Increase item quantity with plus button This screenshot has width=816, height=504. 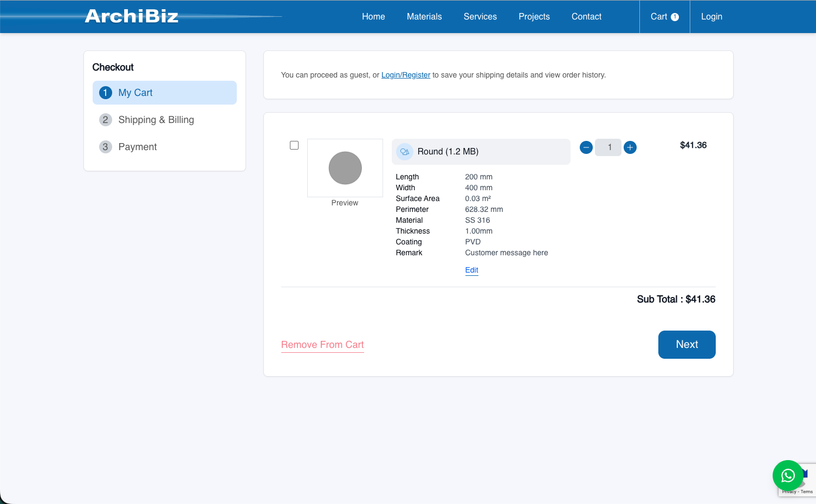pyautogui.click(x=630, y=147)
